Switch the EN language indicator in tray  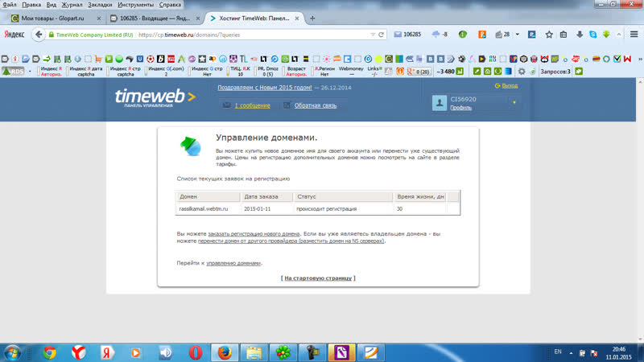click(x=557, y=352)
